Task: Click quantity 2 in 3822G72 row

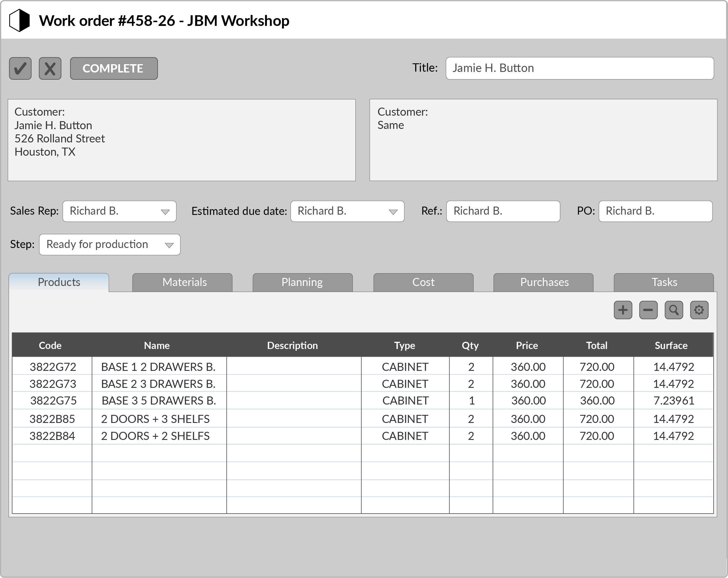Action: tap(471, 367)
